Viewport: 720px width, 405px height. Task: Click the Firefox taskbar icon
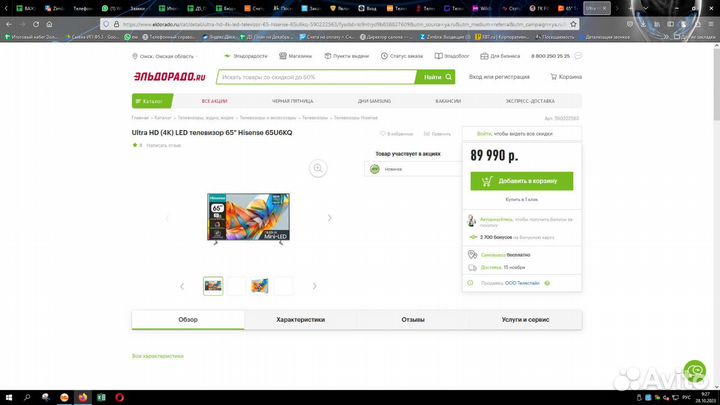[83, 398]
